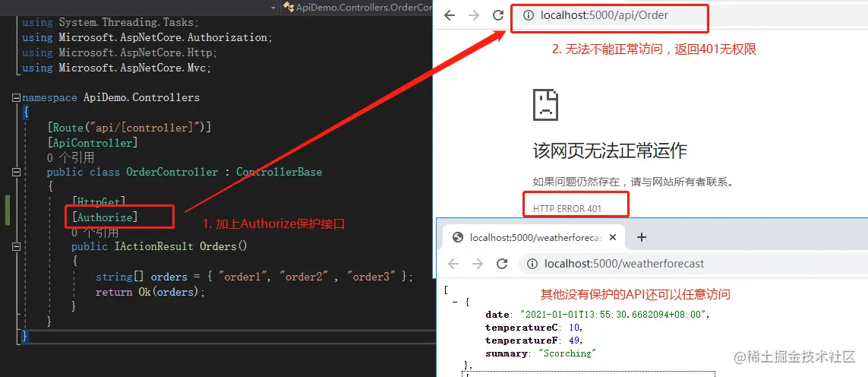Click the [Authorize] attribute in code
This screenshot has height=377, width=868.
pyautogui.click(x=105, y=217)
